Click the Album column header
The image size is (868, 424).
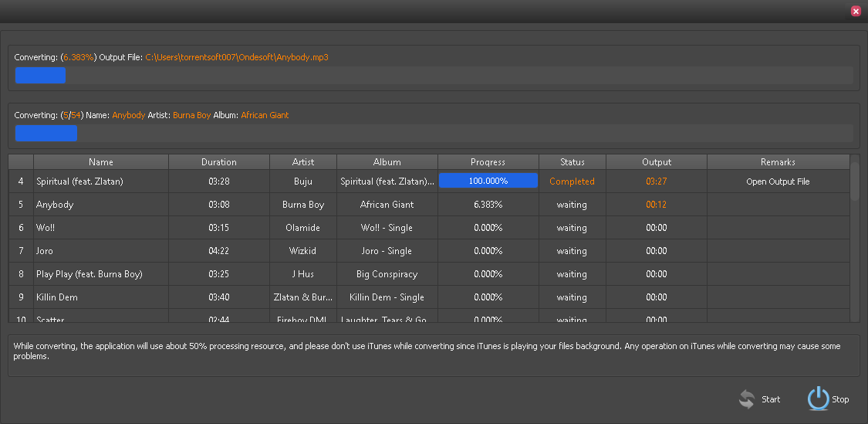pos(387,162)
